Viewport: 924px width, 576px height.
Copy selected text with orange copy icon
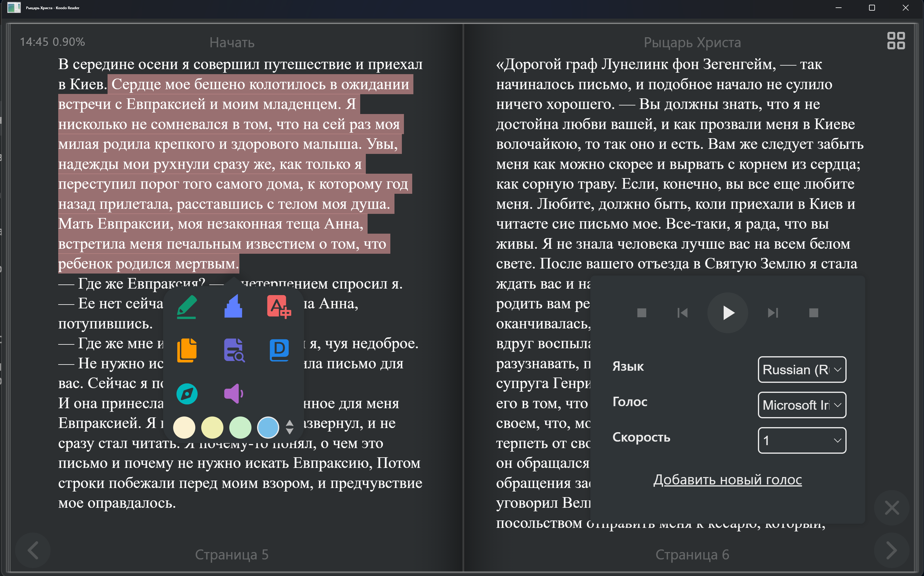(x=187, y=350)
